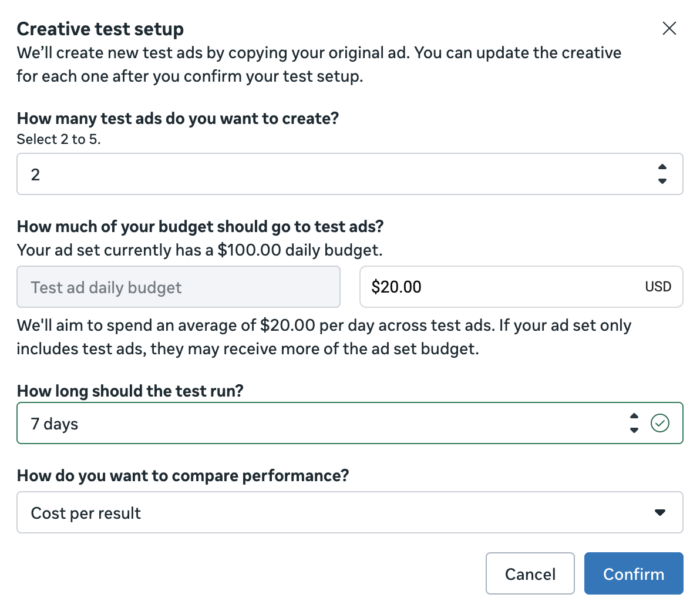Click the disabled Test ad daily budget field

(x=179, y=287)
